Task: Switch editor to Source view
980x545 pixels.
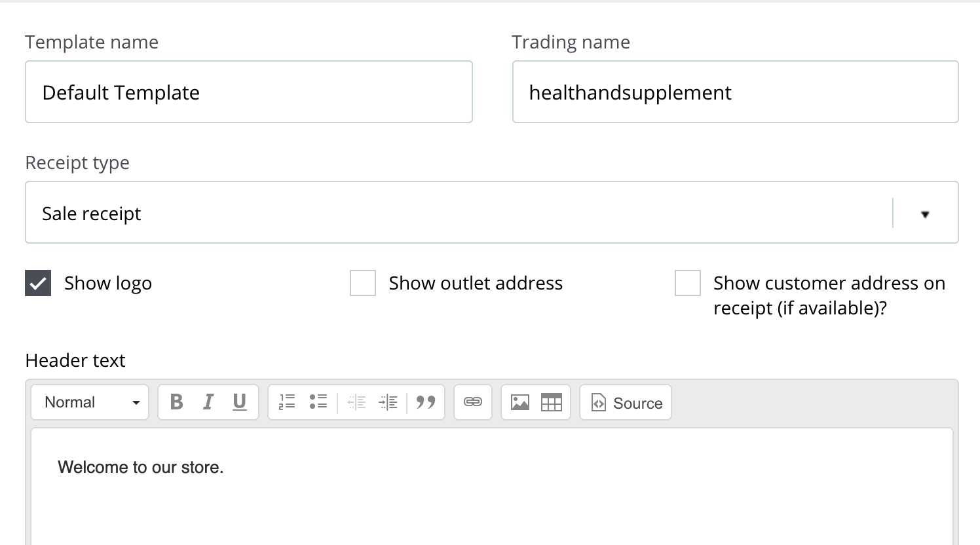Action: 626,402
